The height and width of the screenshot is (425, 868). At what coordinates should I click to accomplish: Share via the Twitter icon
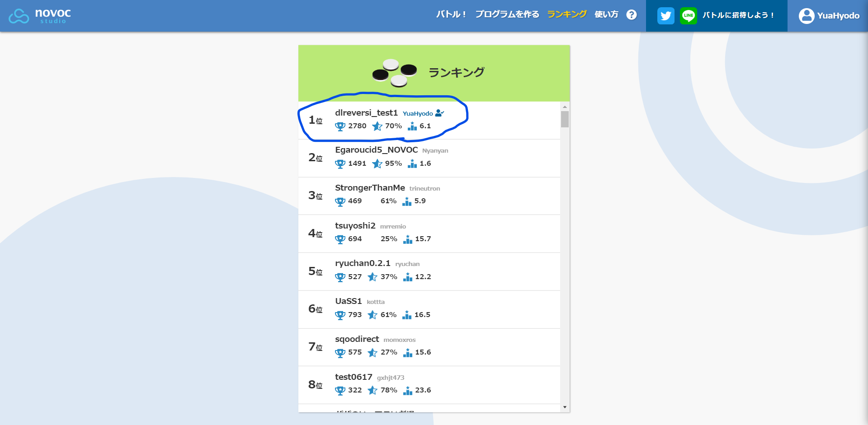pyautogui.click(x=665, y=15)
